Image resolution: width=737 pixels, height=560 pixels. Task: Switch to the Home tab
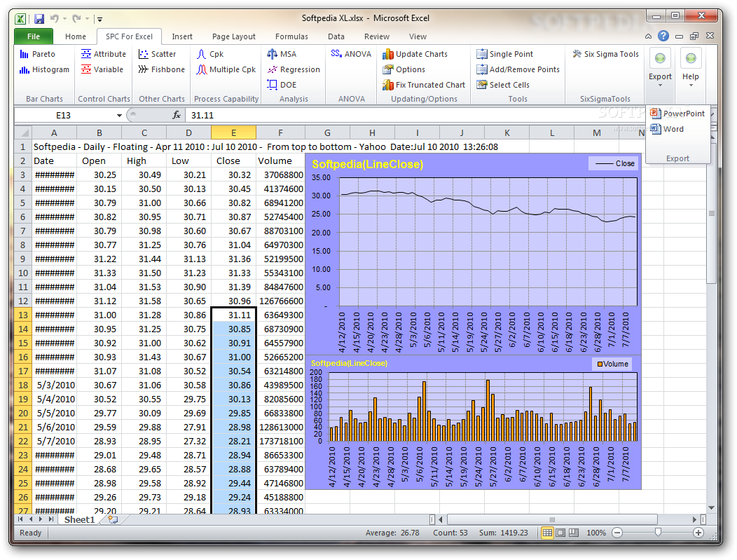click(75, 36)
